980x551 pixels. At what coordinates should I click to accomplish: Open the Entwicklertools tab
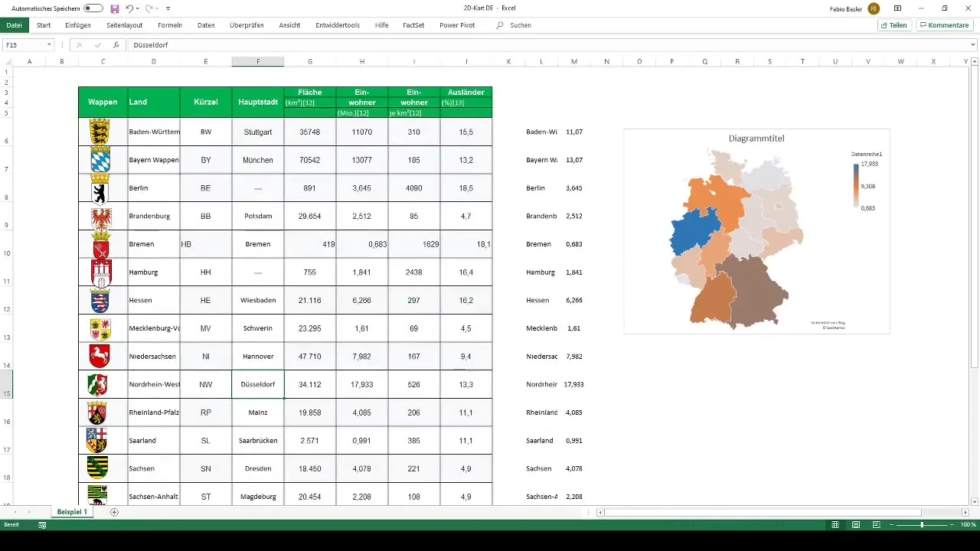pos(338,25)
